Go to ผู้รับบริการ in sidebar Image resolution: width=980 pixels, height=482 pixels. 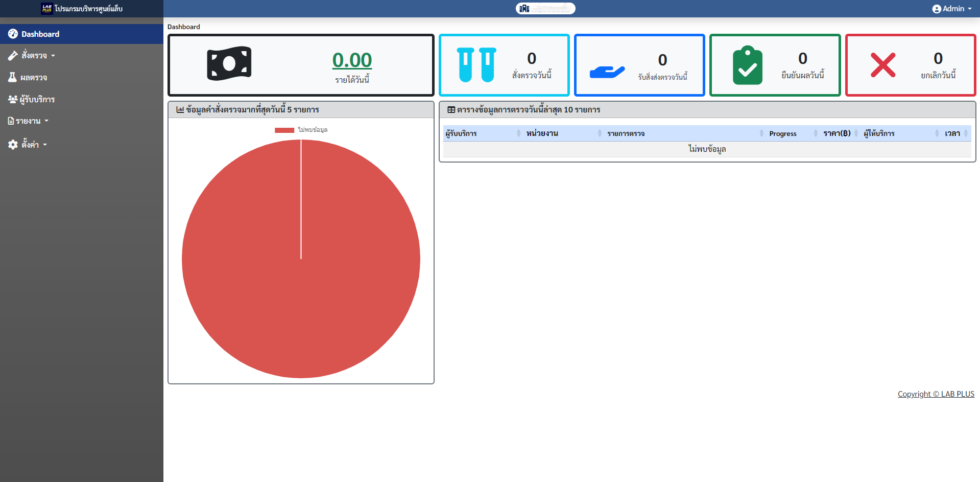[x=37, y=99]
